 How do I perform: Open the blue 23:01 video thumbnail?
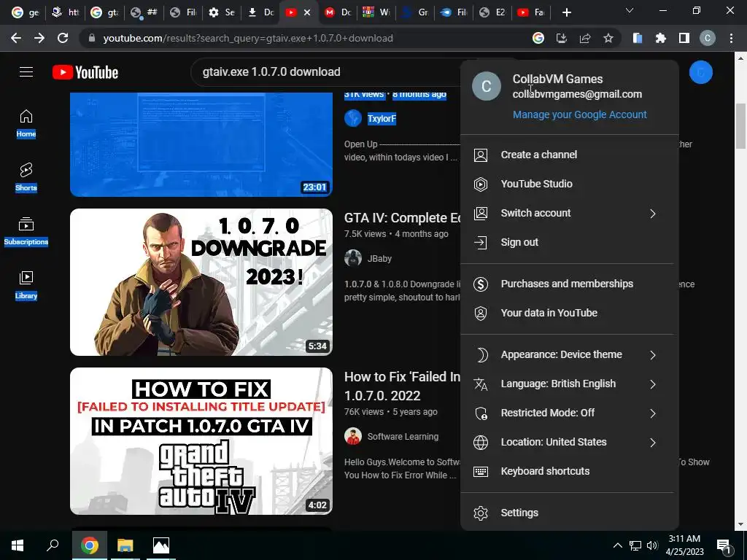click(201, 144)
